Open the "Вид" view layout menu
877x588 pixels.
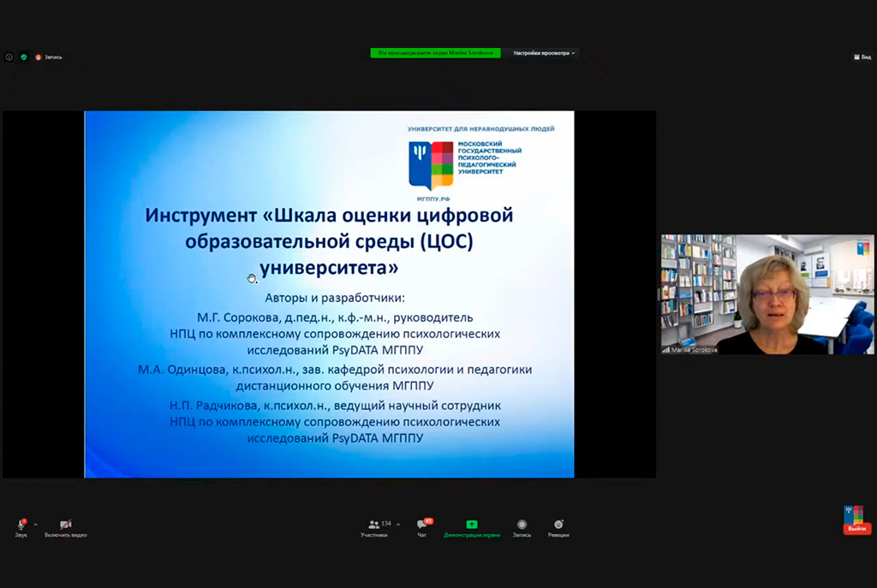862,57
